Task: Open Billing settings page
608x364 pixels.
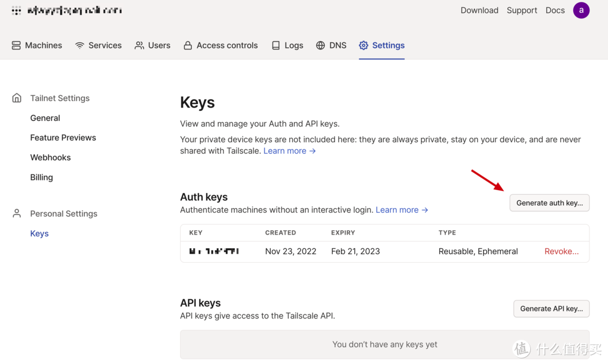Action: (x=42, y=177)
